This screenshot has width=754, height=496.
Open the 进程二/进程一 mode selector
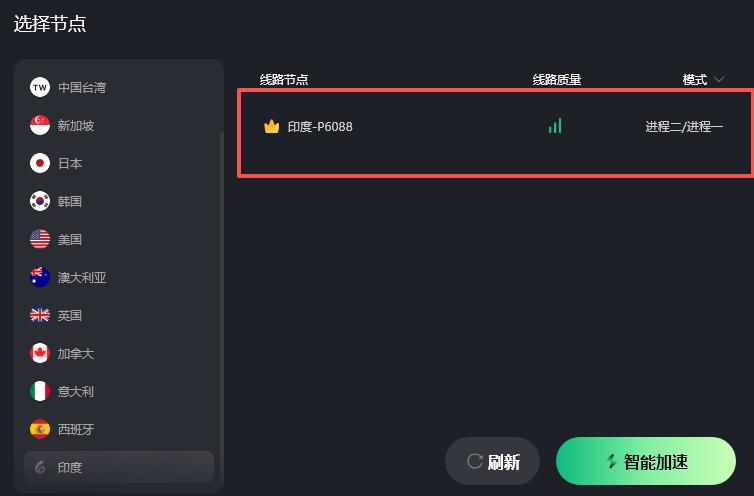tap(684, 127)
